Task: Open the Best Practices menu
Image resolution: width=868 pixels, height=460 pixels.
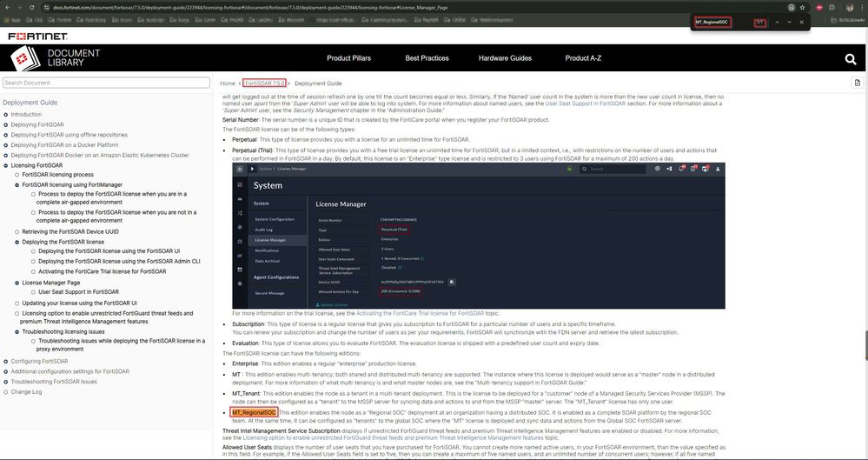Action: tap(427, 57)
